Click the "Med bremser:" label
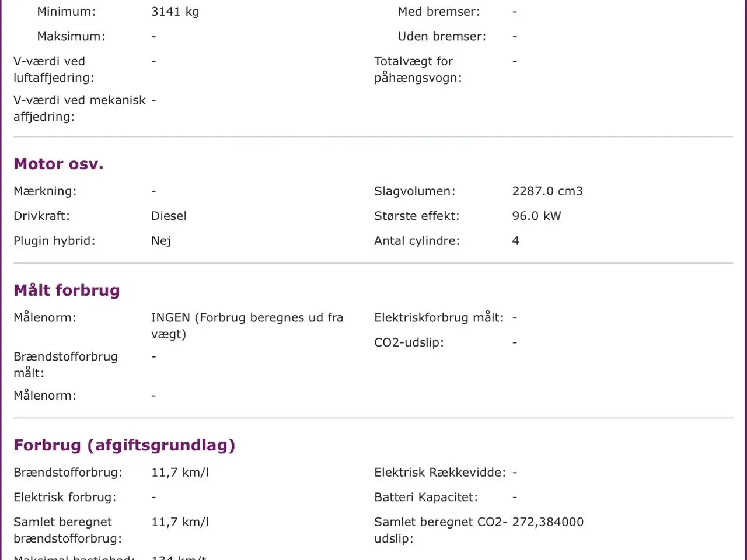Image resolution: width=747 pixels, height=560 pixels. (x=438, y=12)
